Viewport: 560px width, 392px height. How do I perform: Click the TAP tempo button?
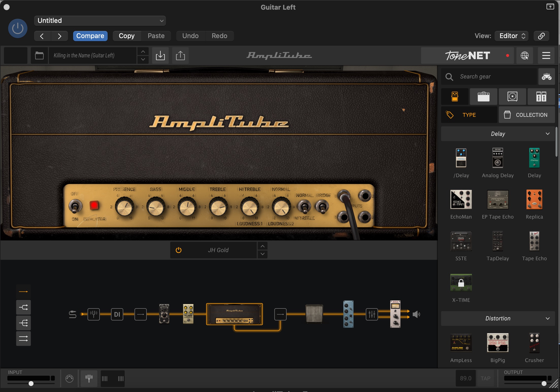[485, 378]
